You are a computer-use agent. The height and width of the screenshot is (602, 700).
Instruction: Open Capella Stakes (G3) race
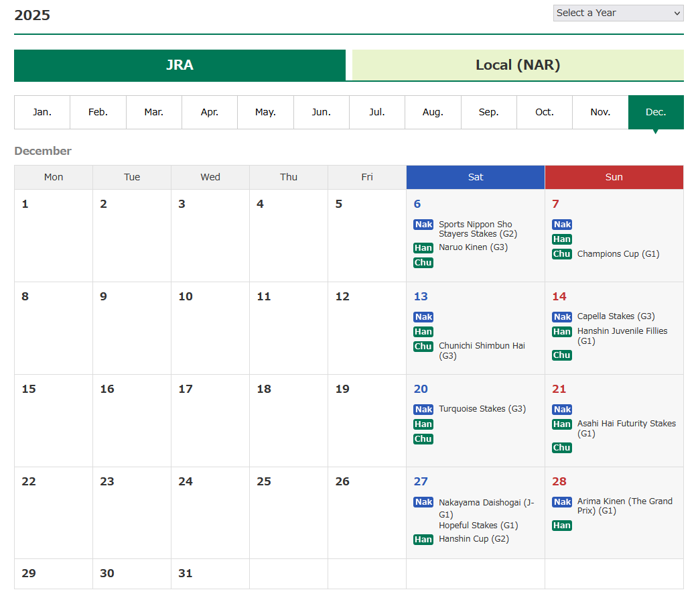click(x=616, y=316)
